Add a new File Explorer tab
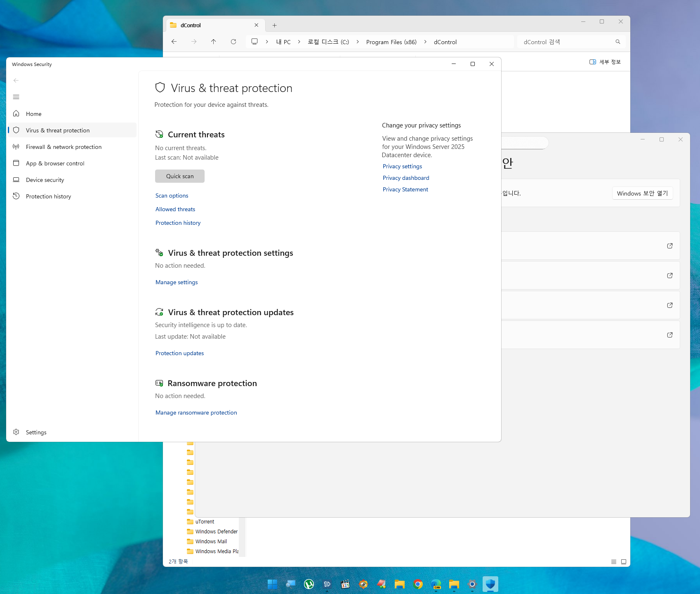This screenshot has width=700, height=594. point(274,25)
